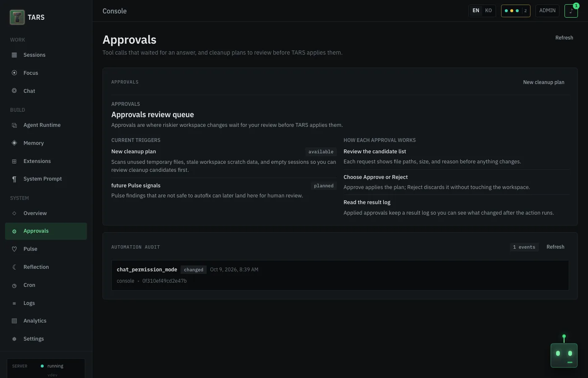Image resolution: width=588 pixels, height=378 pixels.
Task: Click the Logs lines icon
Action: pyautogui.click(x=14, y=303)
